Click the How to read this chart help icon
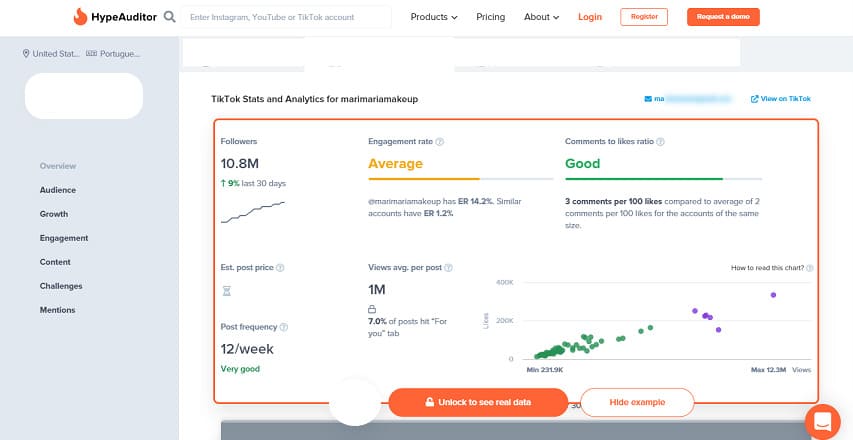The height and width of the screenshot is (440, 853). [x=810, y=268]
